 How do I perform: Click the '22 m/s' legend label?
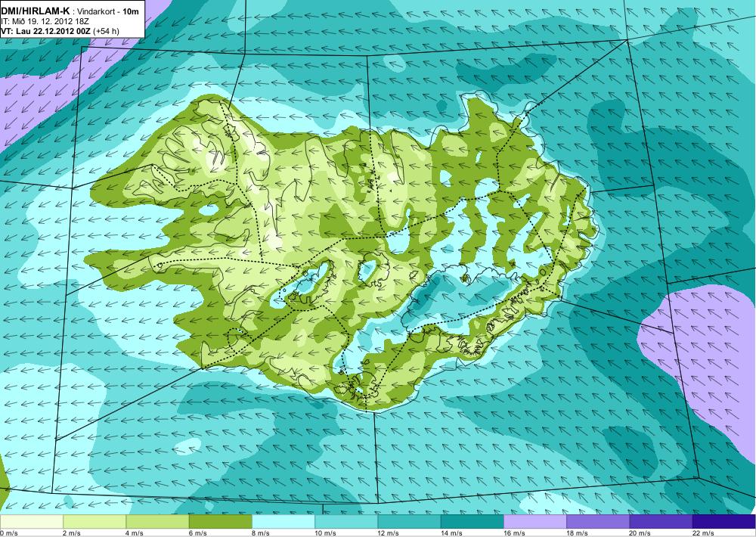[x=703, y=533]
